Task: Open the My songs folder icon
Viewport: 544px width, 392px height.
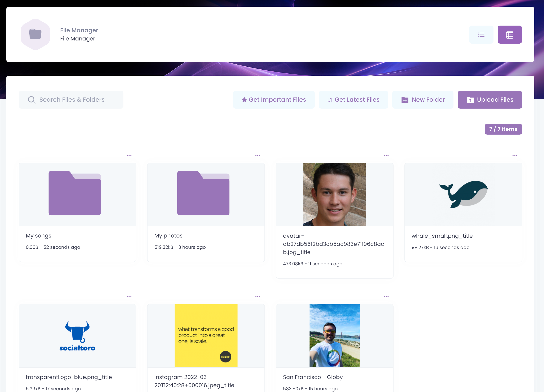Action: pos(75,193)
